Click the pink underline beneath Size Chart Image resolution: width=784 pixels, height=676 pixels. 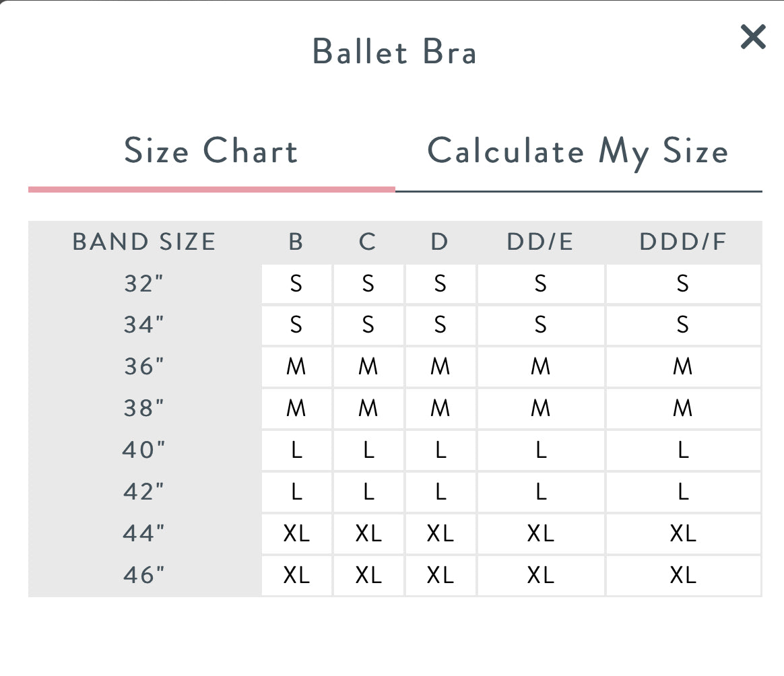pyautogui.click(x=211, y=190)
